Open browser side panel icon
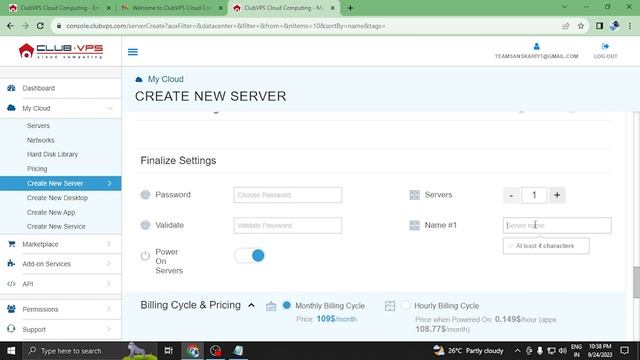The height and width of the screenshot is (360, 640). (x=599, y=26)
